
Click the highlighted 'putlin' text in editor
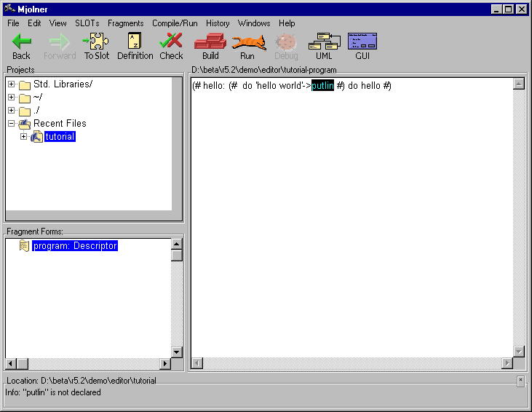322,86
